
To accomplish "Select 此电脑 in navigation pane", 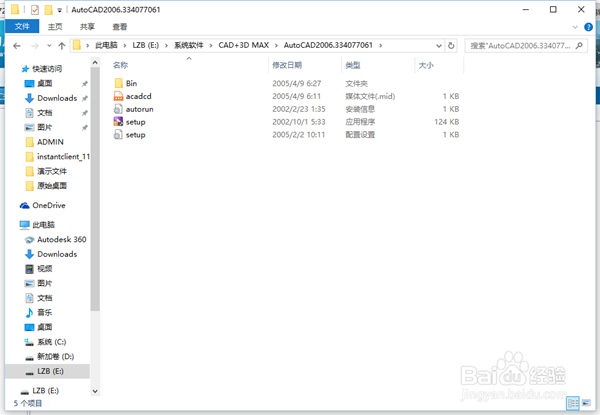I will click(x=43, y=225).
